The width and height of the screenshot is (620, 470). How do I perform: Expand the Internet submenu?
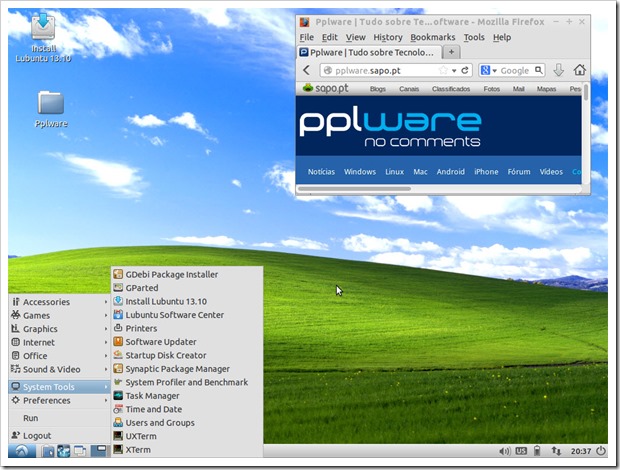pos(59,342)
